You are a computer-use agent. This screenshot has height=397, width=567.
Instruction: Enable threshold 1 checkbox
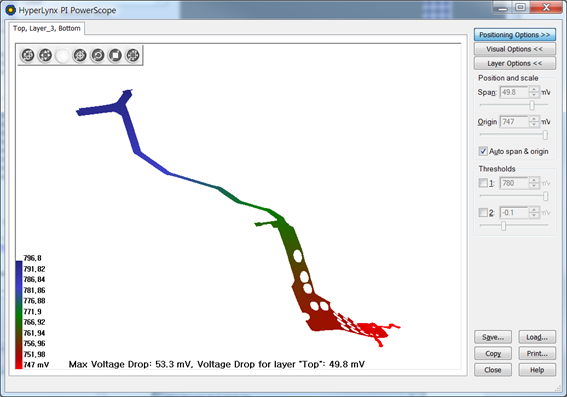(x=483, y=183)
